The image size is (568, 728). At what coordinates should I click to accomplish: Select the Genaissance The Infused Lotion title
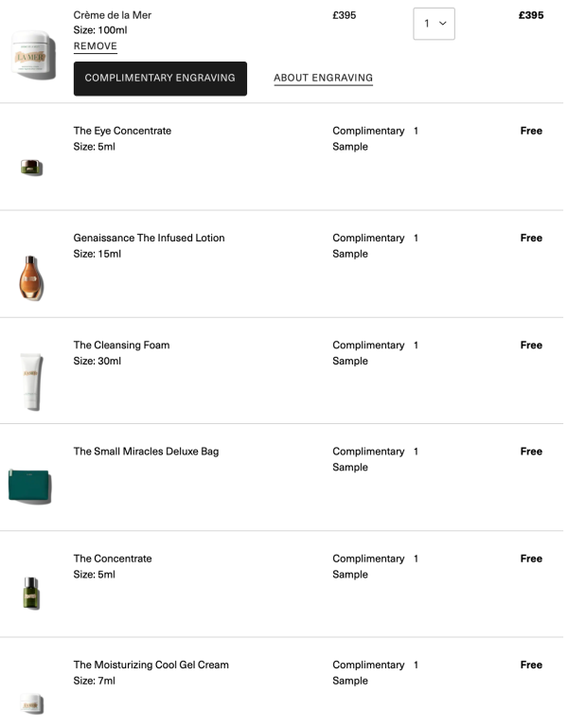[x=149, y=238]
